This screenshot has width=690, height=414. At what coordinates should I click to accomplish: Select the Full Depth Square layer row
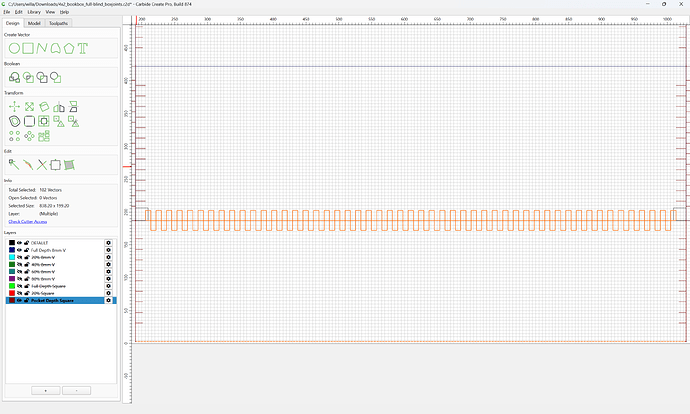(x=61, y=286)
